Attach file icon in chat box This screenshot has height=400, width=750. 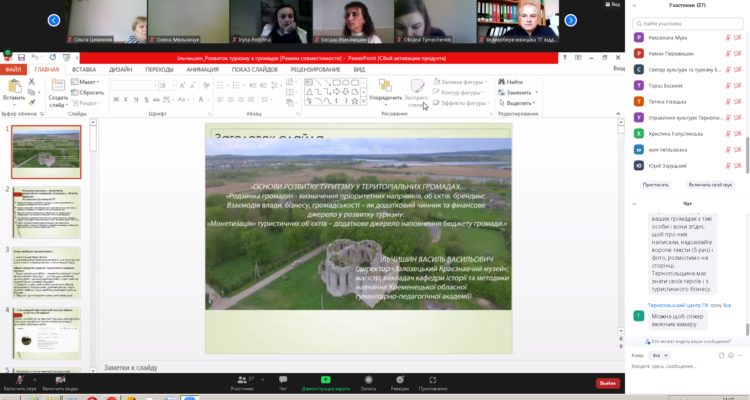721,356
